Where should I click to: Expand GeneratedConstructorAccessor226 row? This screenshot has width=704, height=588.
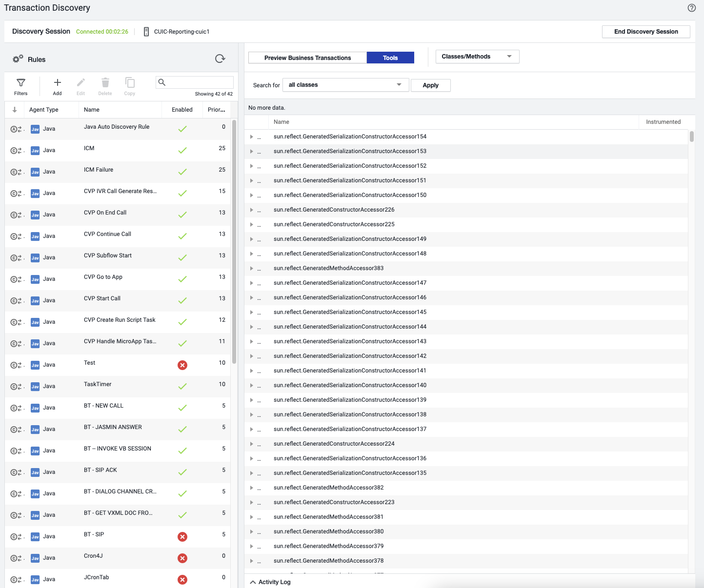252,210
